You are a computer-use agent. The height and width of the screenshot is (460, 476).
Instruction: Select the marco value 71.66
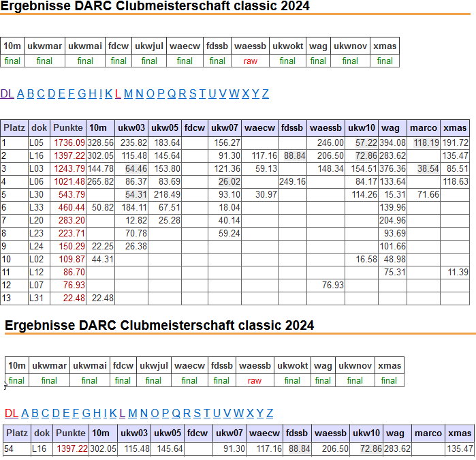(428, 194)
